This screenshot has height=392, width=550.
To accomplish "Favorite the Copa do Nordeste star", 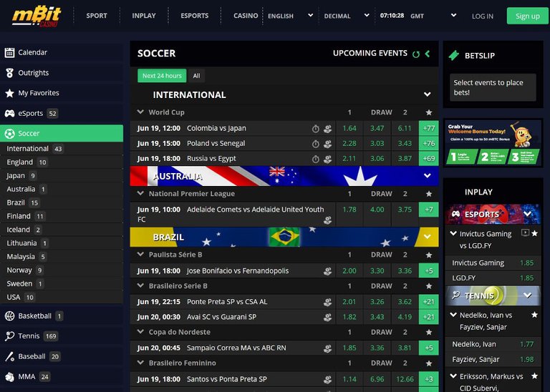I will point(429,332).
